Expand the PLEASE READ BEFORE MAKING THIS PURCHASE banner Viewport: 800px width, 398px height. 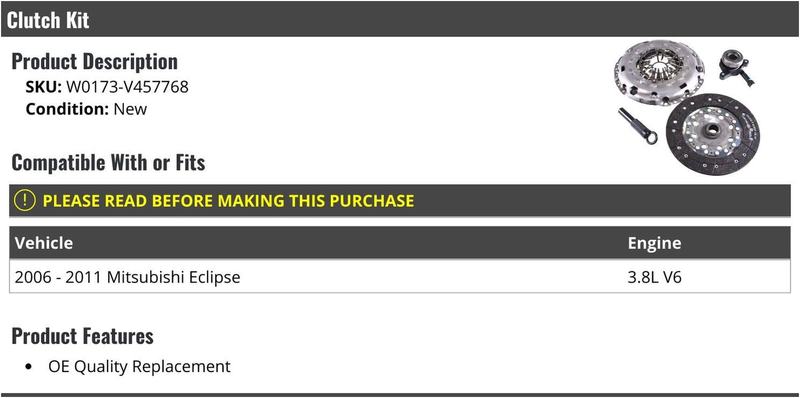pyautogui.click(x=400, y=201)
